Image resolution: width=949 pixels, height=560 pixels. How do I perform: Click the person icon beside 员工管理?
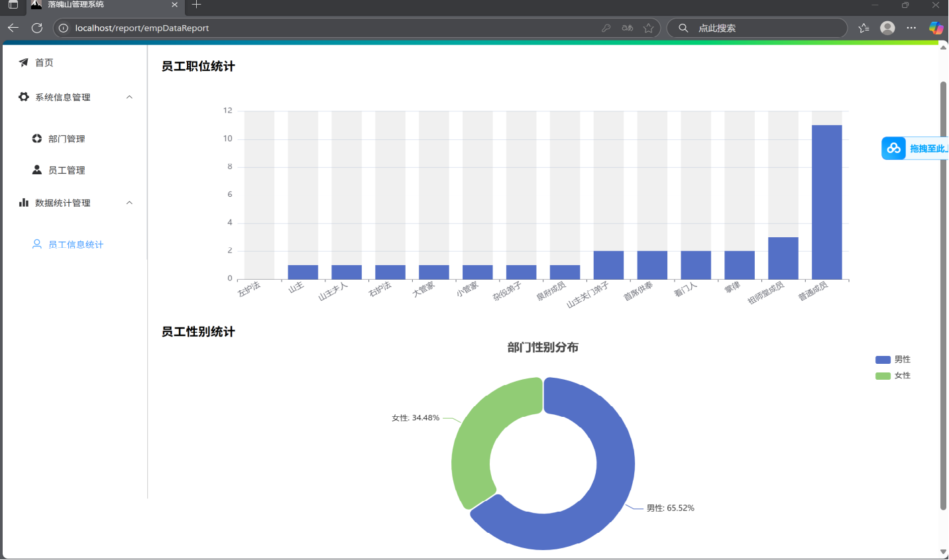coord(37,170)
